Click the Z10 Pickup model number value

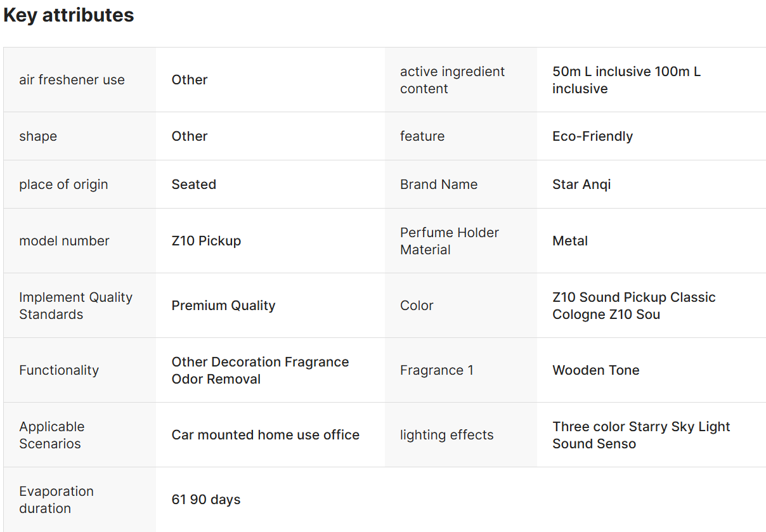pyautogui.click(x=206, y=241)
